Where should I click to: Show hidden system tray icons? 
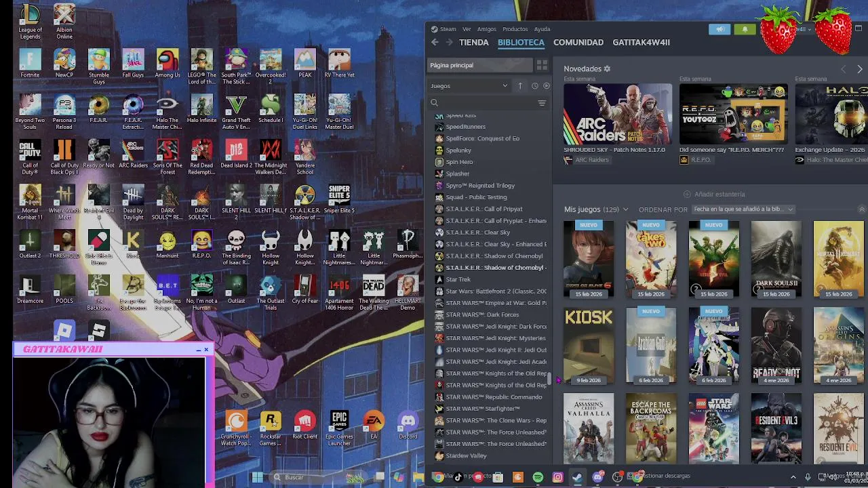pyautogui.click(x=793, y=477)
